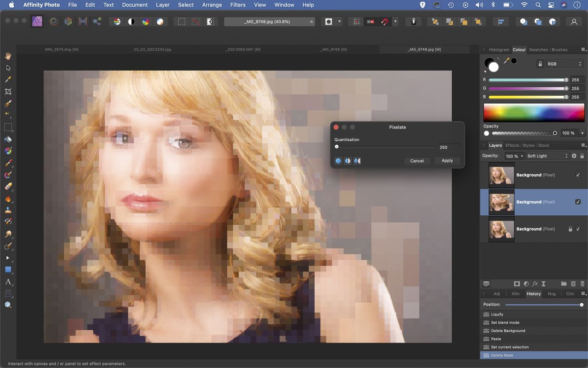Open the Live Filters fx menu

(x=535, y=284)
